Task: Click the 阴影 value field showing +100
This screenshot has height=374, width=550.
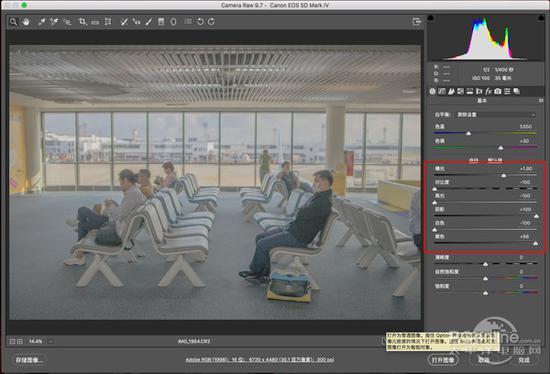Action: pos(525,209)
